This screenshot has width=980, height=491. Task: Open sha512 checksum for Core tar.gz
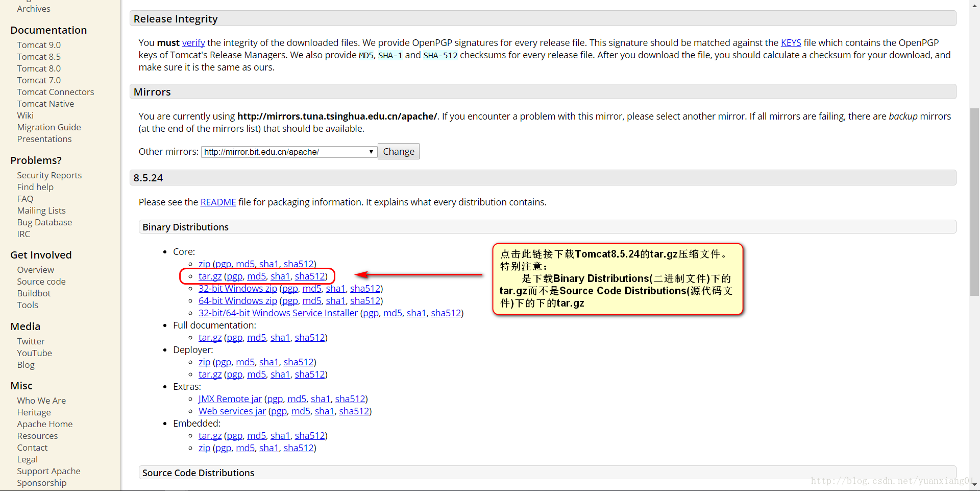310,276
